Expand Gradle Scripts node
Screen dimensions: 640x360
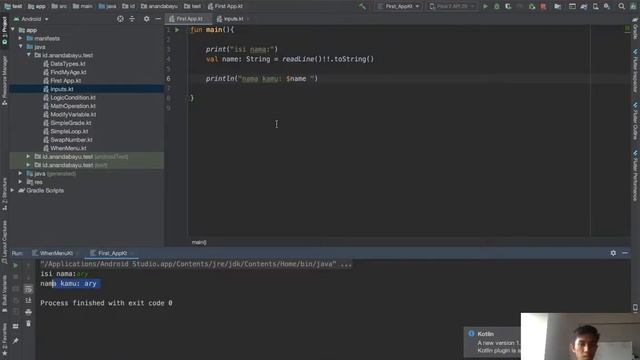[x=13, y=190]
